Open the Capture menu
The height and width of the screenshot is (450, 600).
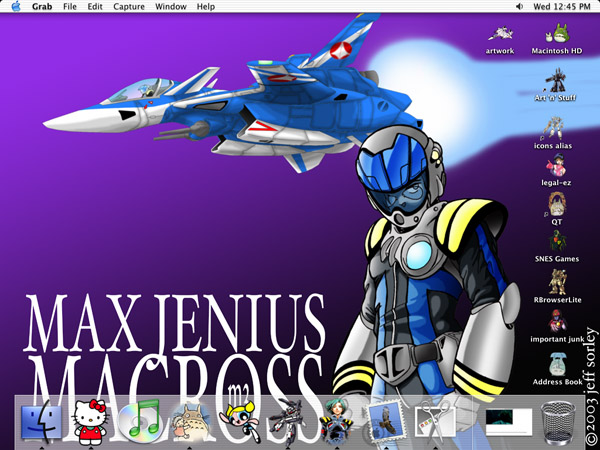tap(129, 7)
